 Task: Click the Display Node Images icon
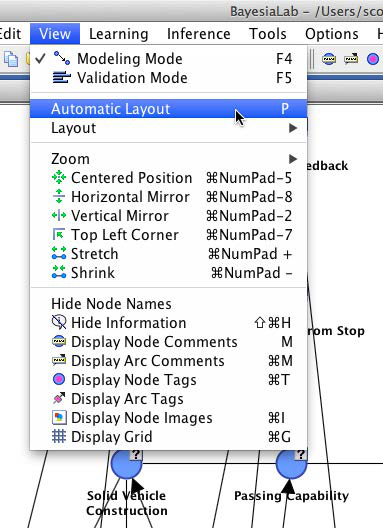click(x=59, y=418)
